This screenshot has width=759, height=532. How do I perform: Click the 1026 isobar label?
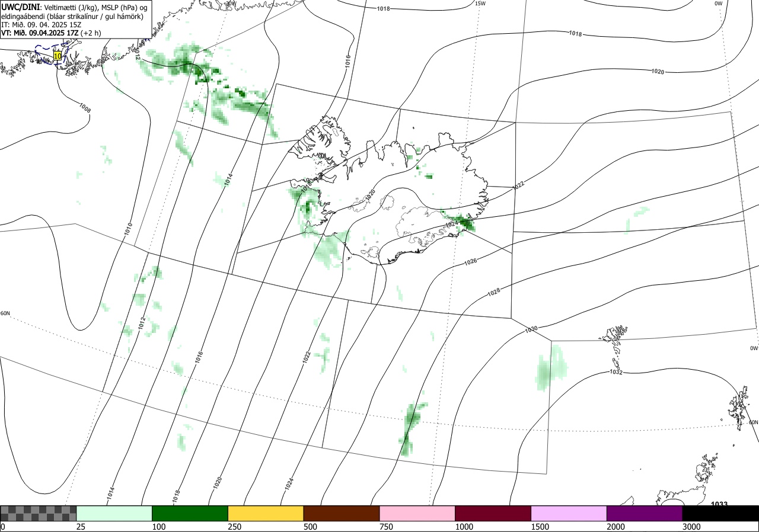click(471, 261)
